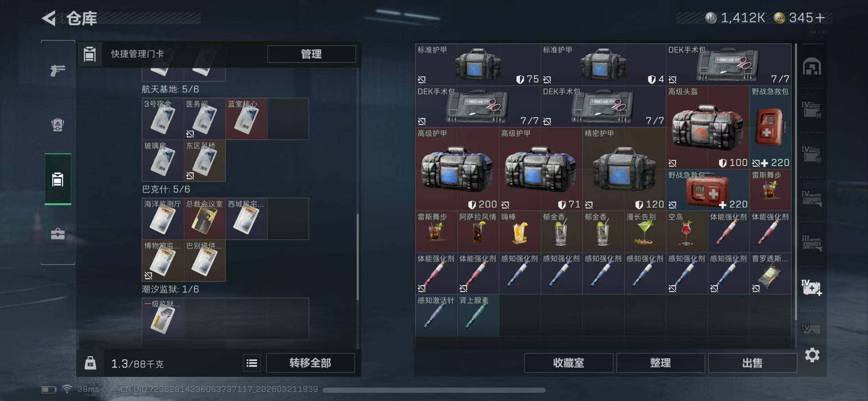
Task: Click the keycard list vertical scrollbar
Action: [357, 257]
